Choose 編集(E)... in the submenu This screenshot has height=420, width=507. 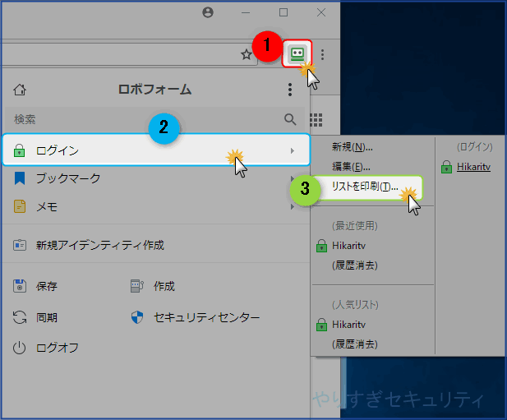tap(351, 167)
